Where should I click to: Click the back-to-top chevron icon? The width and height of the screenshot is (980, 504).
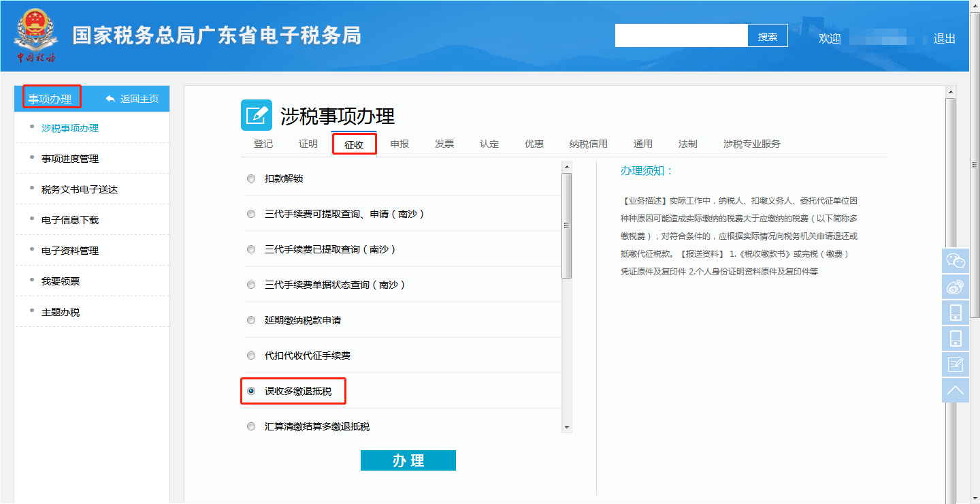pyautogui.click(x=955, y=390)
